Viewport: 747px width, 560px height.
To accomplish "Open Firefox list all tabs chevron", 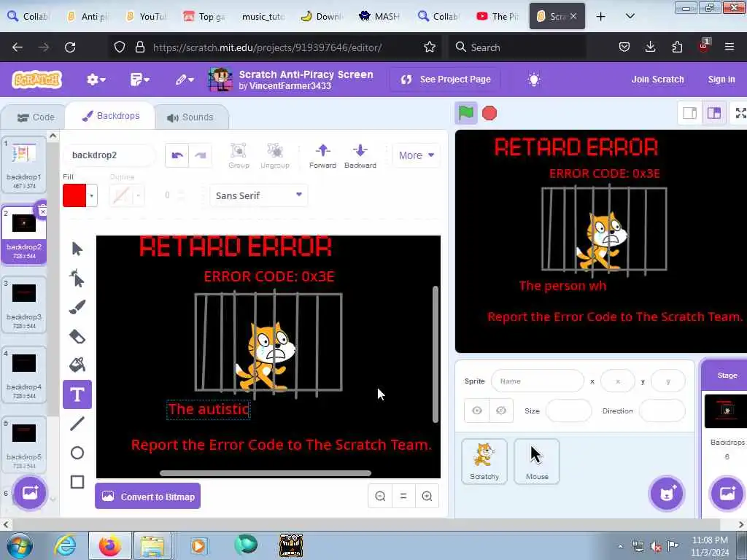I will [x=630, y=16].
